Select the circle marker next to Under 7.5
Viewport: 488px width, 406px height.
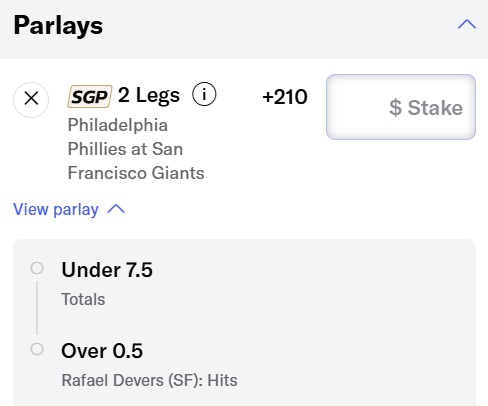pos(37,268)
